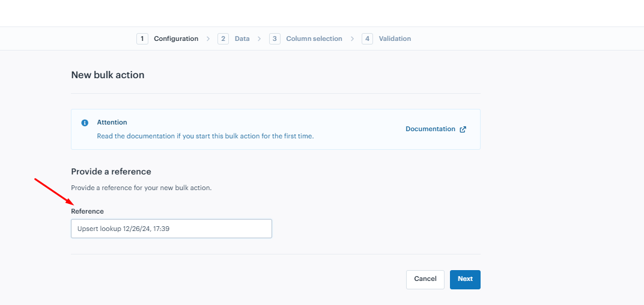Click the Attention heading in the notice
Screen dimensions: 644x305
[x=112, y=123]
